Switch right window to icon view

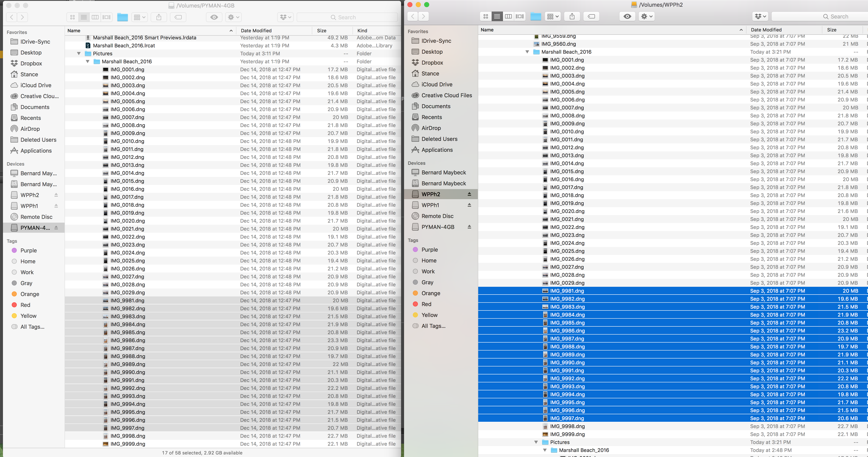click(486, 16)
